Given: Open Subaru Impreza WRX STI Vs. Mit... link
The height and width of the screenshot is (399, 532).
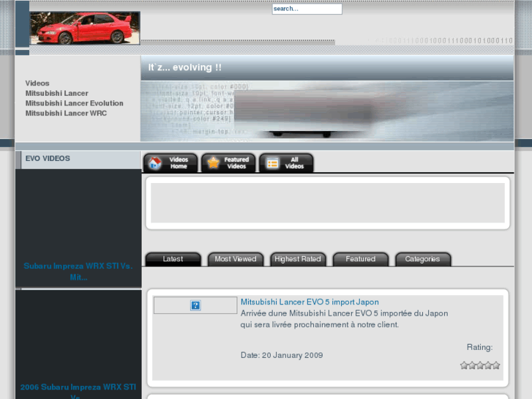Looking at the screenshot, I should coord(78,272).
